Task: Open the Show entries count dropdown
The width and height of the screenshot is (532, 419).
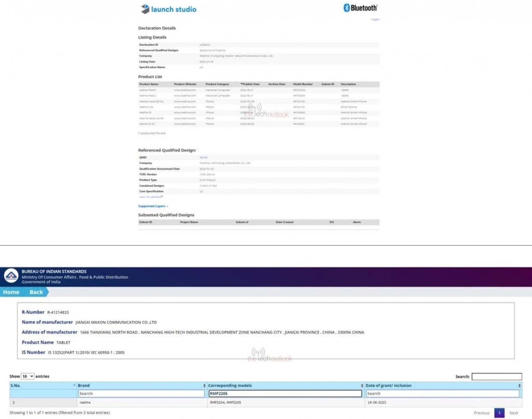Action: [x=28, y=376]
